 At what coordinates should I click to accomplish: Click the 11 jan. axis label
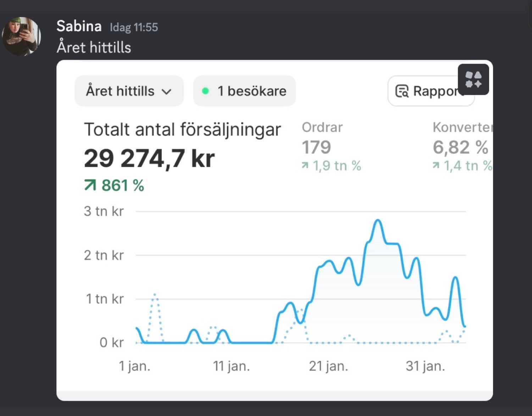pyautogui.click(x=231, y=366)
